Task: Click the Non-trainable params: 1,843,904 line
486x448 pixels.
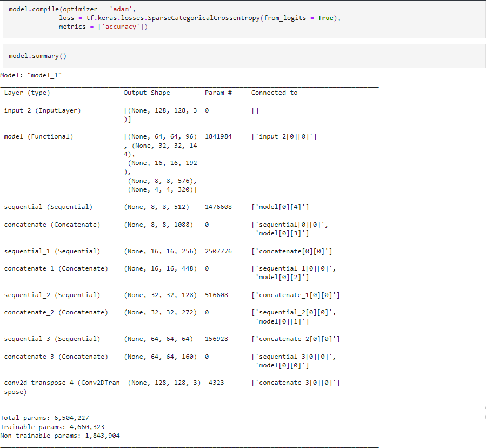Action: click(x=60, y=435)
